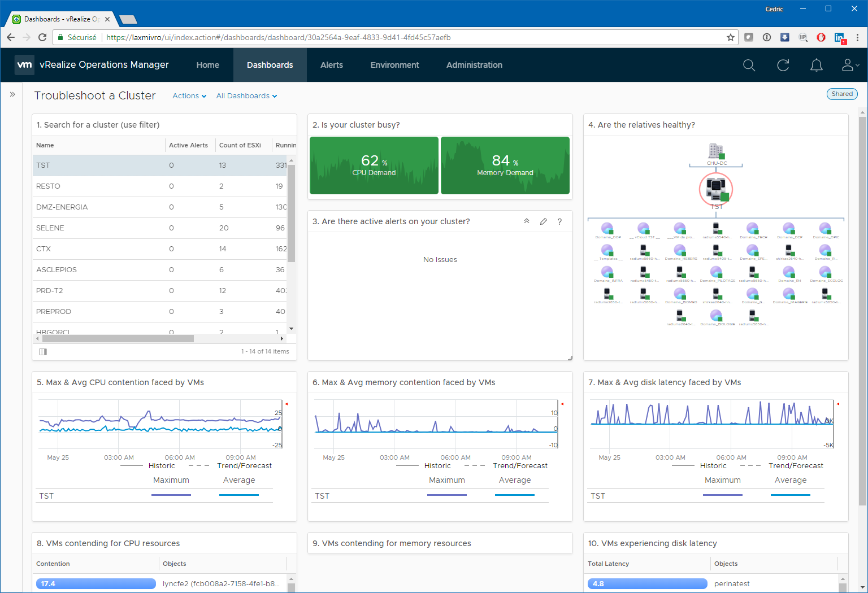Image resolution: width=868 pixels, height=593 pixels.
Task: Edit the active alerts widget with pencil
Action: (x=543, y=221)
